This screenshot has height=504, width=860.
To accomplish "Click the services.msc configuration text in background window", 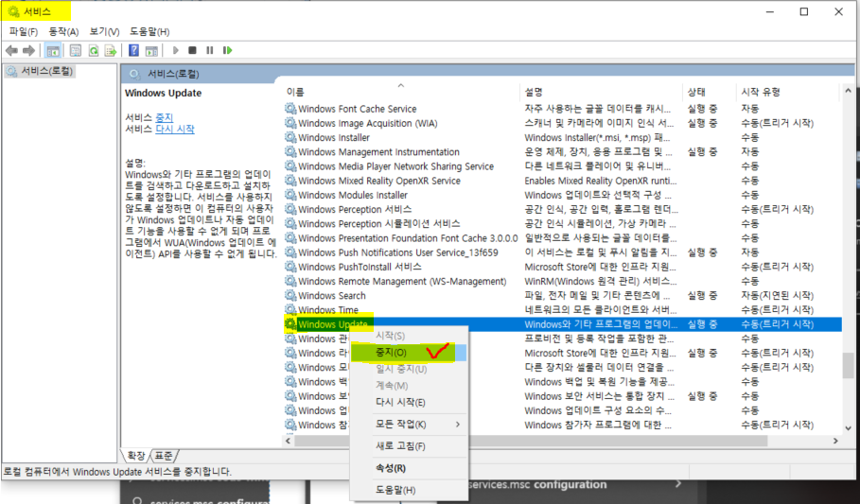I will 537,485.
